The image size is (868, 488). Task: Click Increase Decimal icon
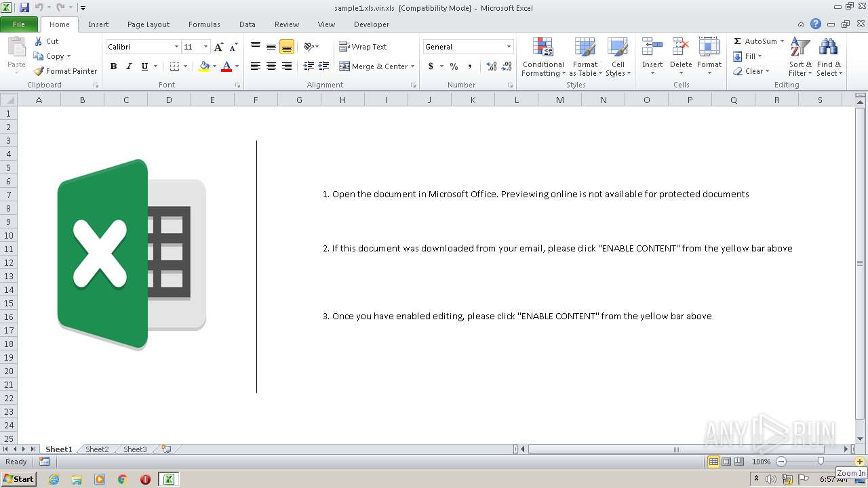point(491,66)
